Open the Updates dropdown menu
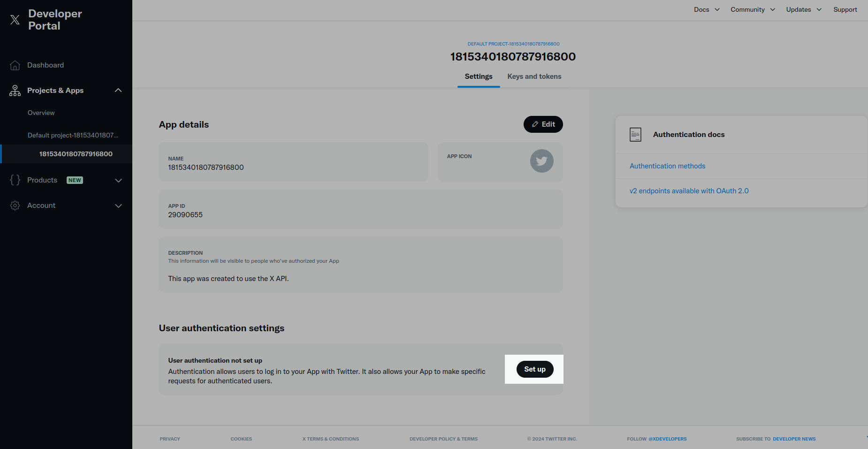 [804, 9]
